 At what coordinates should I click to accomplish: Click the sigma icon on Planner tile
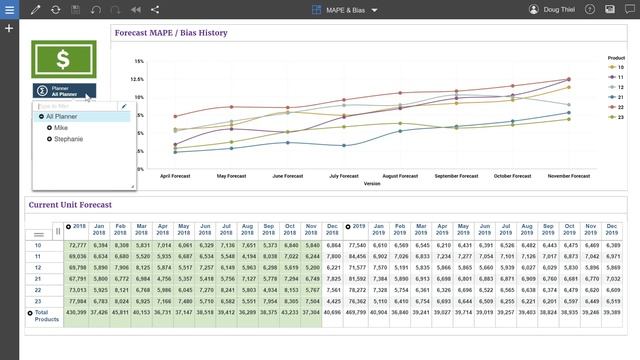pyautogui.click(x=42, y=91)
